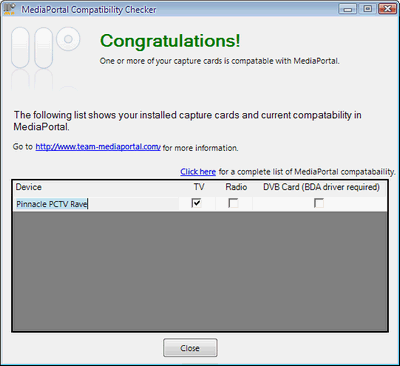
Task: Select the Pinnacle PCTV Rave device cell
Action: tap(97, 204)
